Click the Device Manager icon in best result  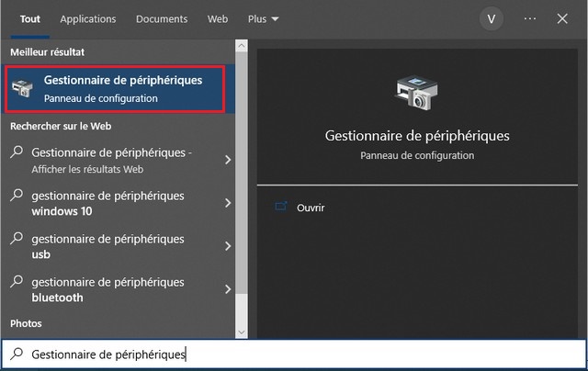coord(22,88)
